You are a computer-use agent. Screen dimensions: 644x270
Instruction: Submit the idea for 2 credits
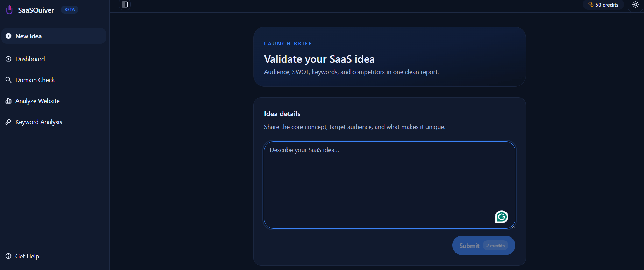click(483, 246)
